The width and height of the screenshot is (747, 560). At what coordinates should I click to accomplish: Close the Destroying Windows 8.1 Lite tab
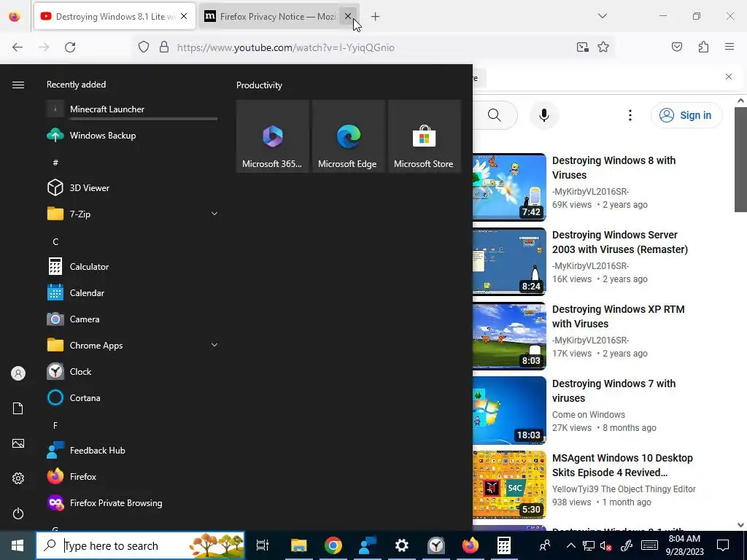[x=184, y=16]
